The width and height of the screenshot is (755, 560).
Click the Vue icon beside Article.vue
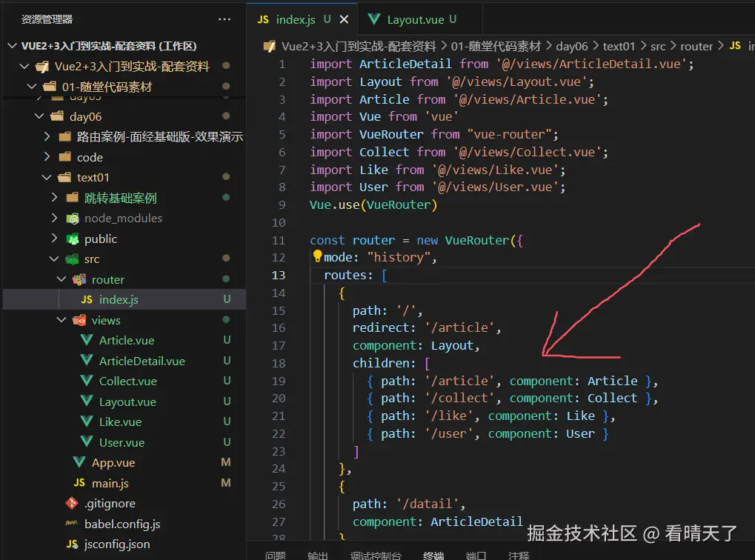coord(87,340)
